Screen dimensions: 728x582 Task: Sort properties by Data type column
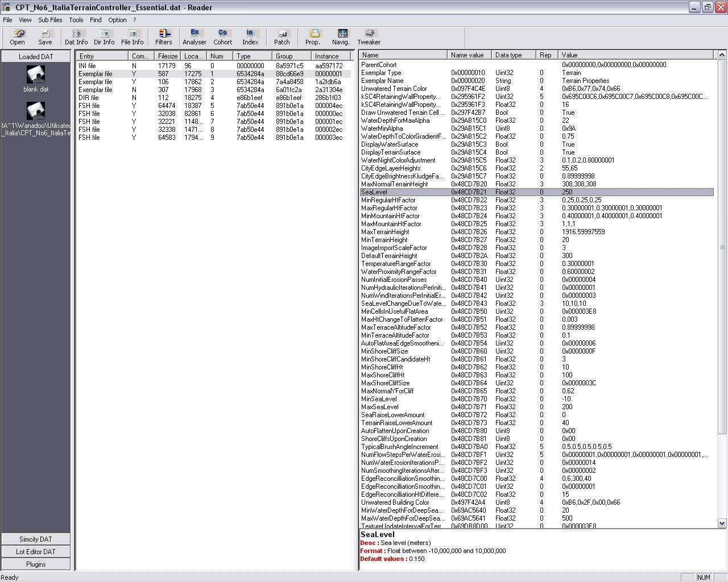(x=514, y=55)
